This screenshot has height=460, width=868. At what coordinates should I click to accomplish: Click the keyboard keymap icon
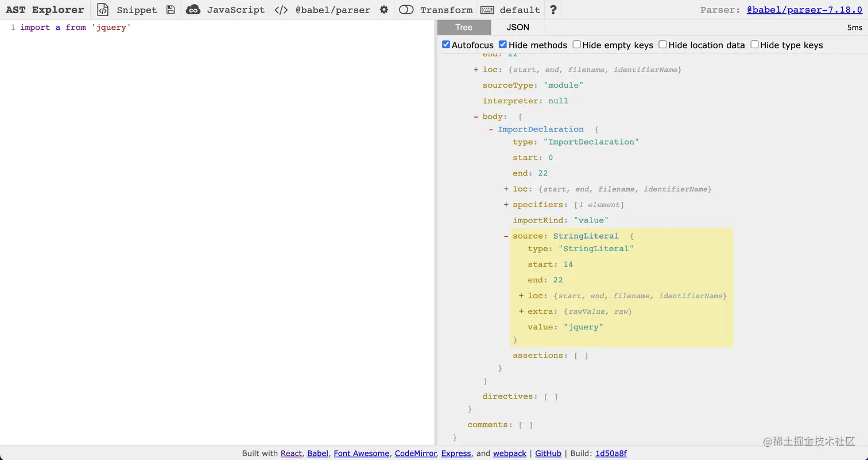point(487,10)
